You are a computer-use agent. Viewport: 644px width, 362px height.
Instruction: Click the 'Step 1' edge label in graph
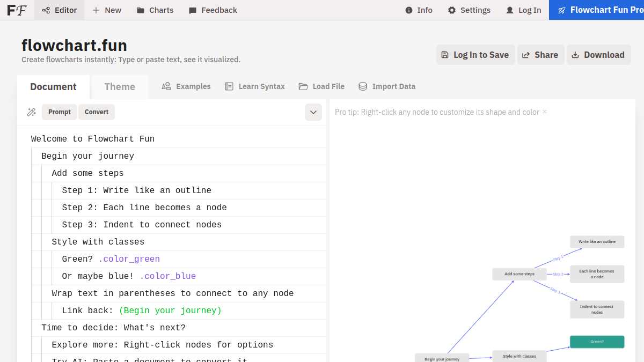click(558, 258)
